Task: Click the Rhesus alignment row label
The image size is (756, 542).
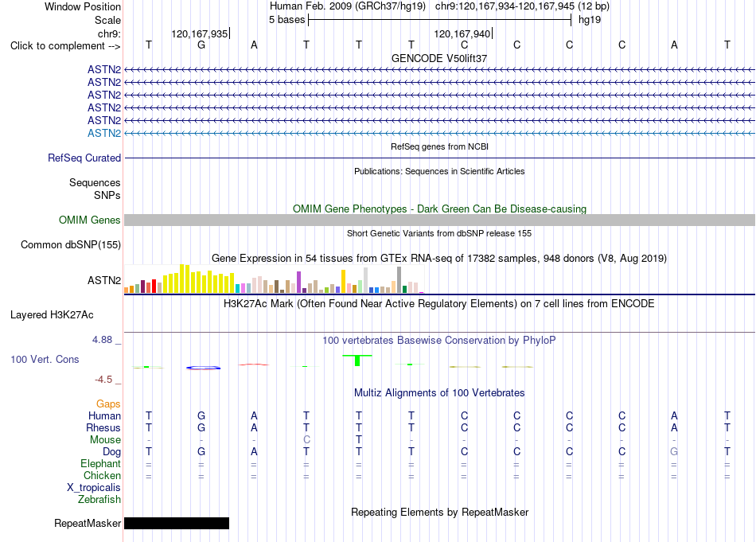Action: pyautogui.click(x=103, y=427)
